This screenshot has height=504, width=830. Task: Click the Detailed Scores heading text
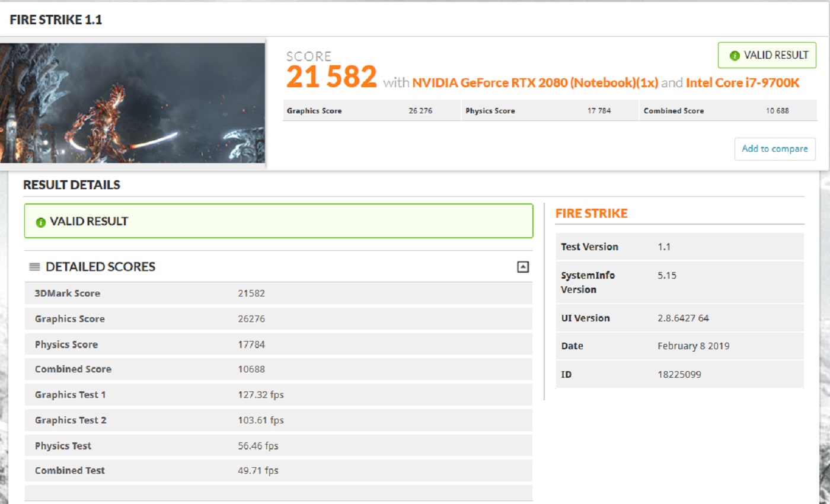(x=100, y=267)
